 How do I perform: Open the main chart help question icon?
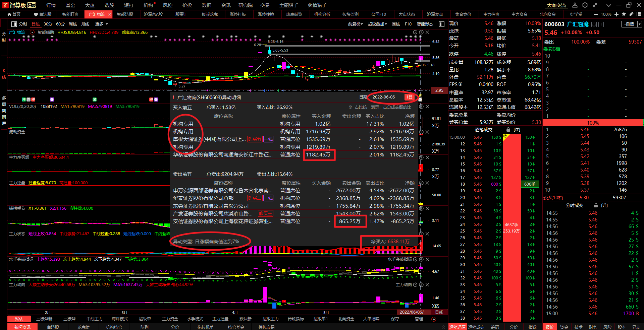[421, 32]
